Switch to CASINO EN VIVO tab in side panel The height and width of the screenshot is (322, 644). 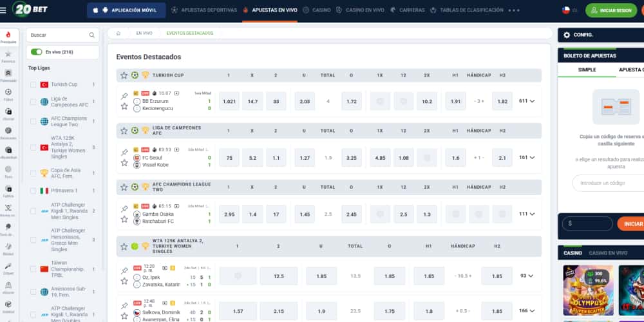(x=608, y=253)
